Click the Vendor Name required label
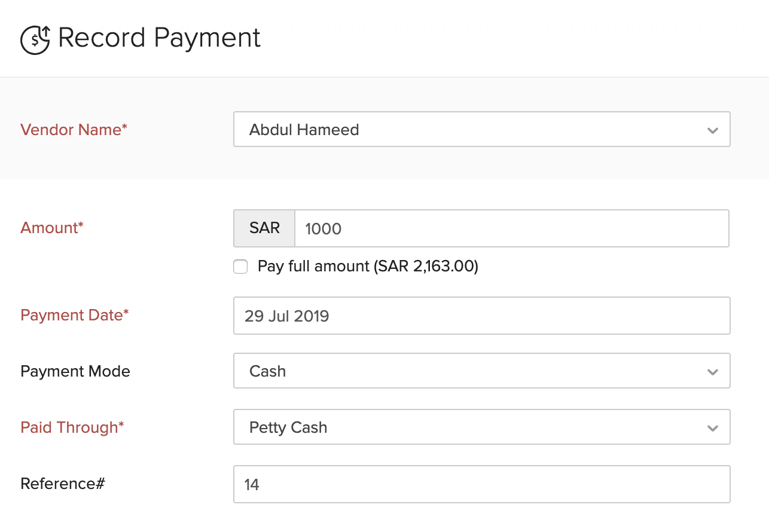This screenshot has width=769, height=532. click(x=74, y=130)
